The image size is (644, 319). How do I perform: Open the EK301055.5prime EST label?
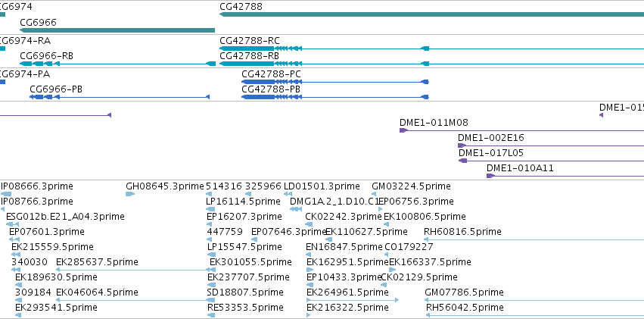pos(251,262)
